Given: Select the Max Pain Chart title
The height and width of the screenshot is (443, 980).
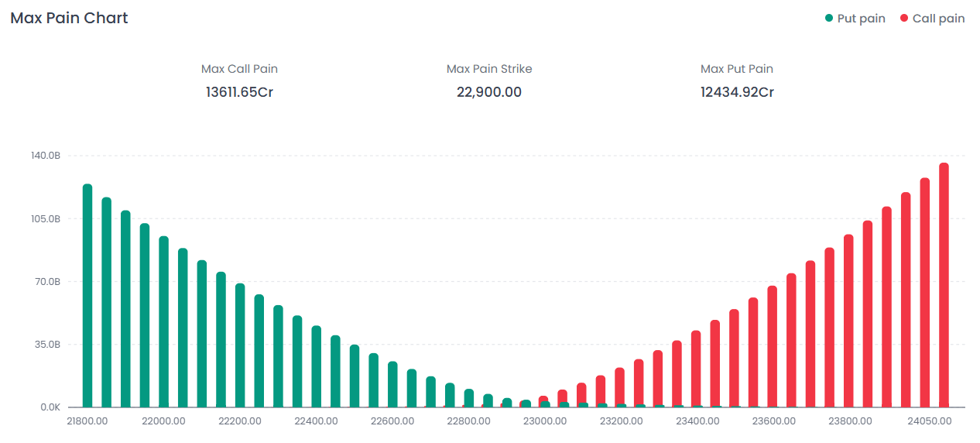Looking at the screenshot, I should point(69,18).
